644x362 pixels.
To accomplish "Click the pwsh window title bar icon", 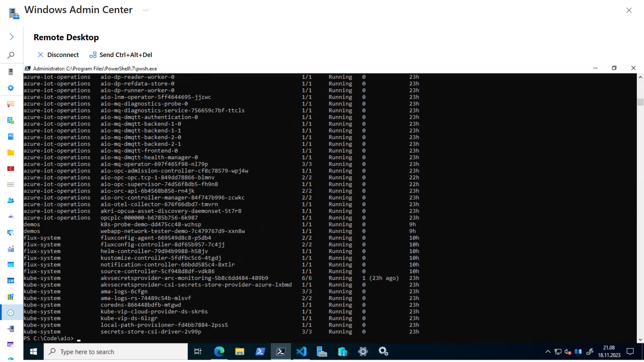I will 28,68.
